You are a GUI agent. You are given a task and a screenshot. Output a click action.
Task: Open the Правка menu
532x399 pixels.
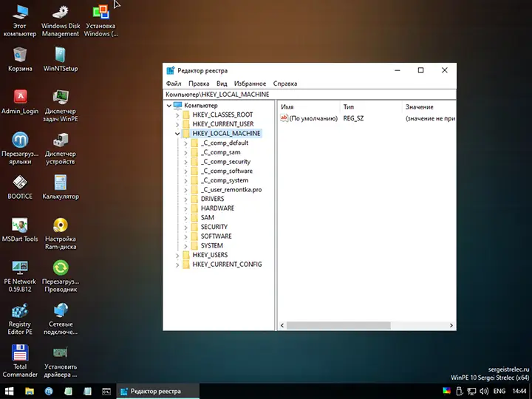[x=199, y=83]
